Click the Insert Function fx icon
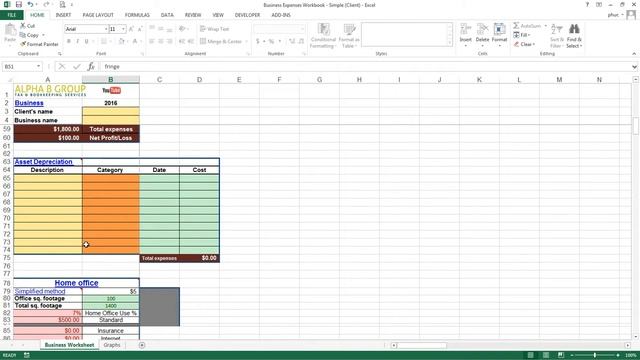Image resolution: width=640 pixels, height=360 pixels. [x=91, y=67]
